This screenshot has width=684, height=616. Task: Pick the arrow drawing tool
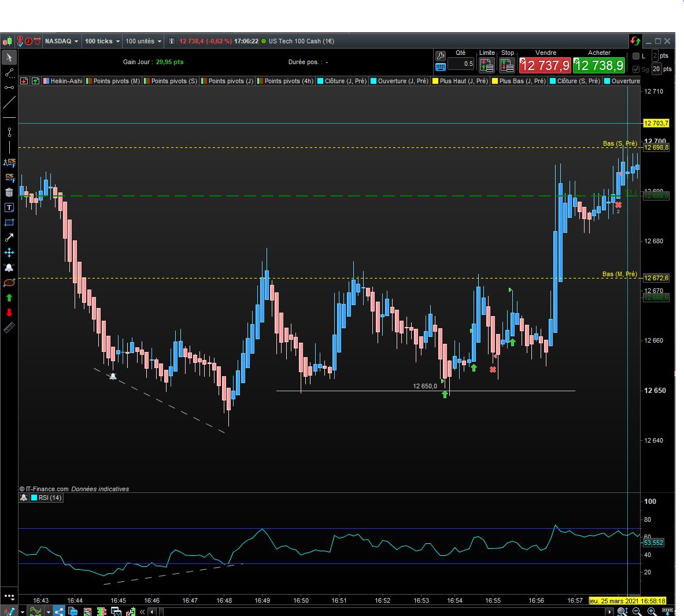[x=9, y=238]
